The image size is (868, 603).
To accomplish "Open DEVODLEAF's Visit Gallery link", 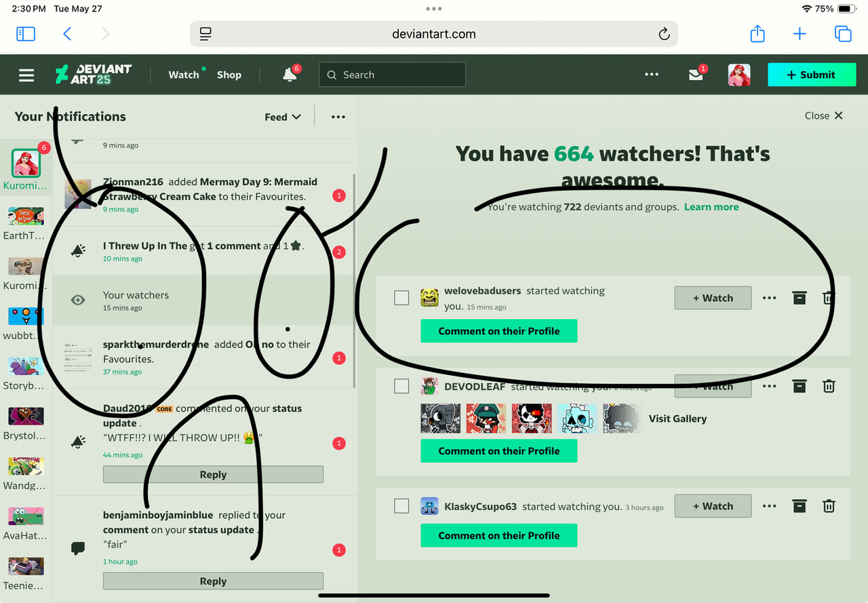I will (x=677, y=419).
